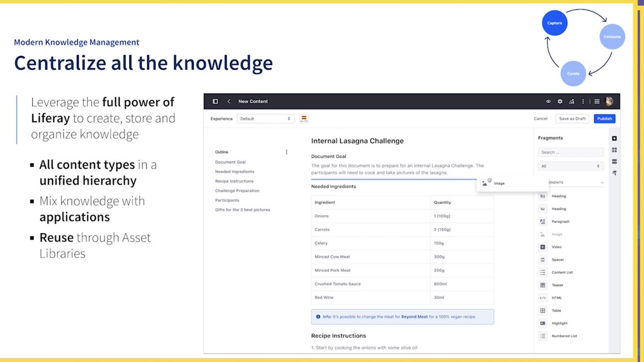The height and width of the screenshot is (362, 644).
Task: Open the Widgets grid panel icon
Action: click(x=614, y=150)
